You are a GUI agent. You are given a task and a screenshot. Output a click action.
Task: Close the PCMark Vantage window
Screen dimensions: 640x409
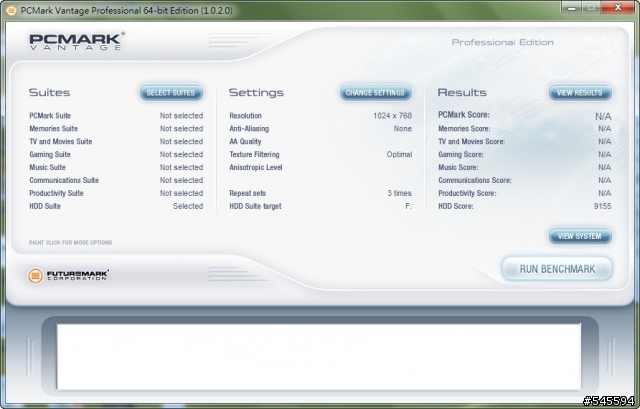pyautogui.click(x=618, y=8)
